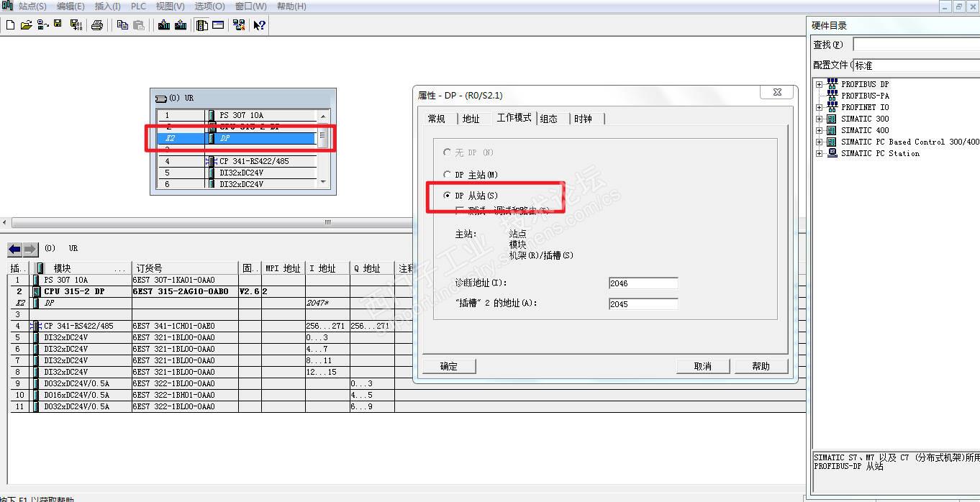Image resolution: width=980 pixels, height=502 pixels.
Task: Click the back arrow above module table
Action: tap(14, 250)
